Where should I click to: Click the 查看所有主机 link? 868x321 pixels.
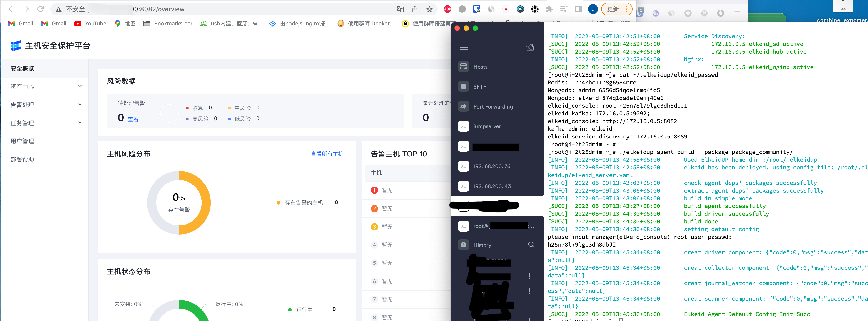point(327,154)
